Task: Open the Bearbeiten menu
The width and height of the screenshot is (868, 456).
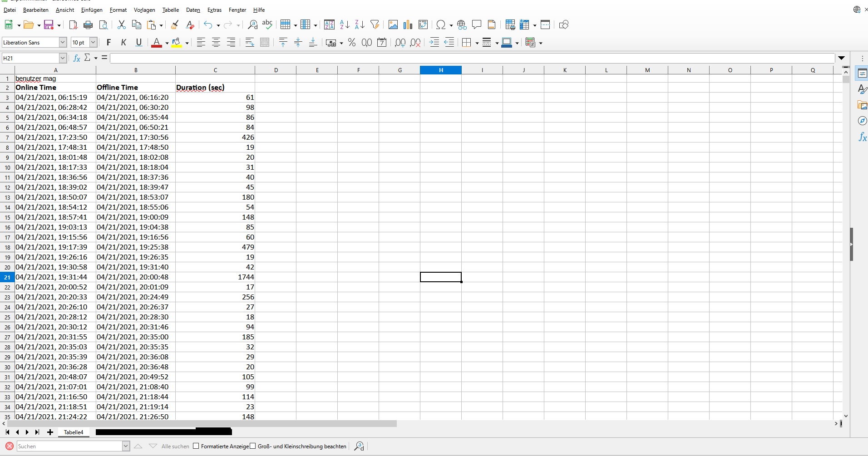Action: point(35,10)
